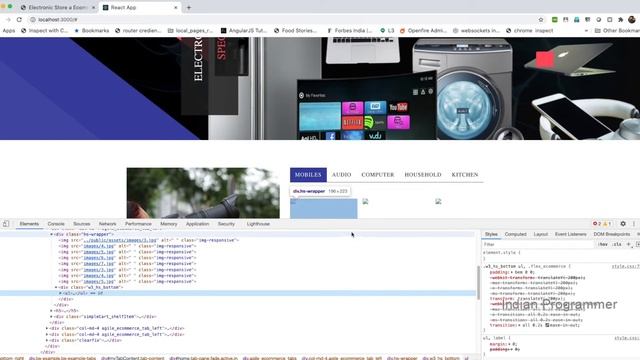Click the camera photo thumbnail on page
Viewport: 640px width, 360px height.
(203, 193)
